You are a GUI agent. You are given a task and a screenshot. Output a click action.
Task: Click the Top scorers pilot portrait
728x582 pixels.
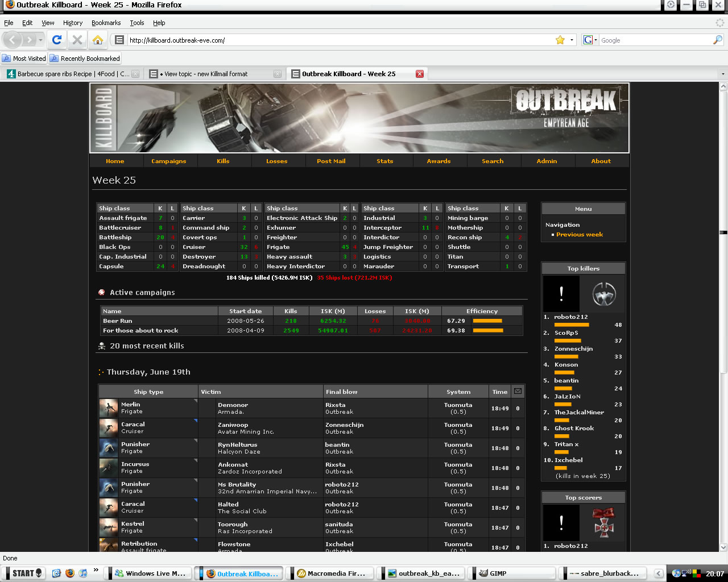point(561,523)
